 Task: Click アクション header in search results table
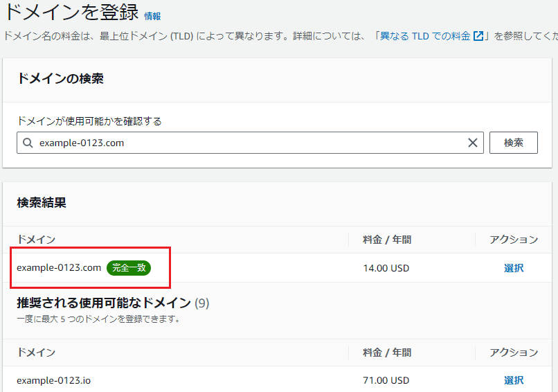click(514, 240)
